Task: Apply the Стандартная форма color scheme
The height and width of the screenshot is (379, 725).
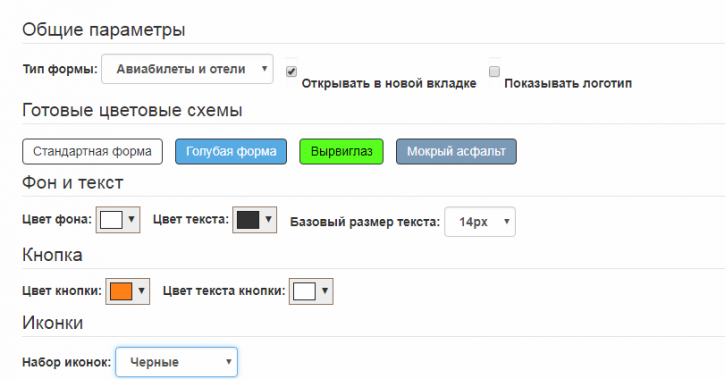Action: pyautogui.click(x=92, y=152)
